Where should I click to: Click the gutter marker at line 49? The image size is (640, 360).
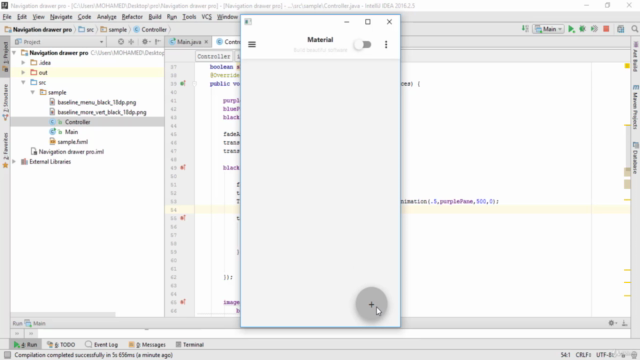tap(183, 167)
